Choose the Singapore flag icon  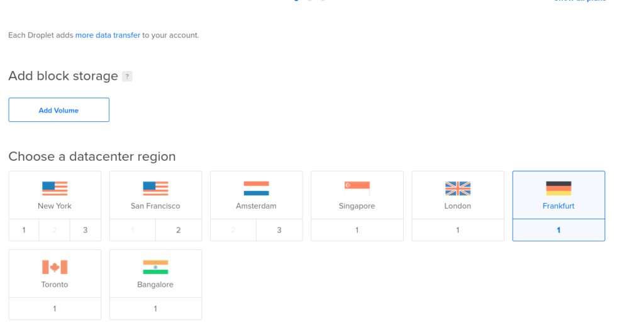(x=357, y=189)
